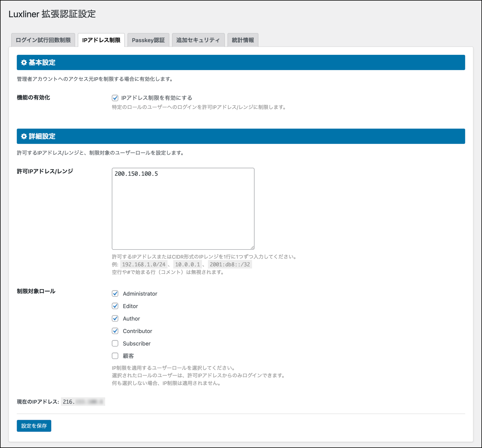Click the gear icon beside 詳細設定

(x=24, y=136)
